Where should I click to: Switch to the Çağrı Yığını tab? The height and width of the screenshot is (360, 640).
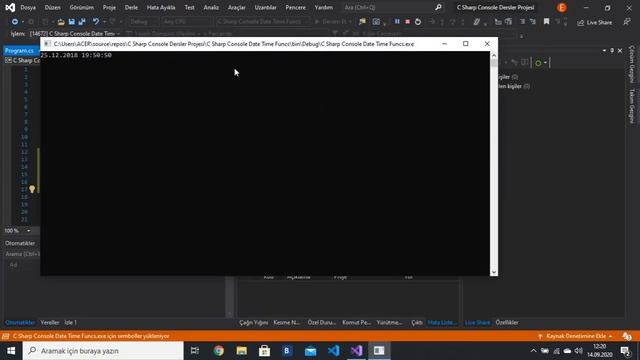click(x=253, y=322)
